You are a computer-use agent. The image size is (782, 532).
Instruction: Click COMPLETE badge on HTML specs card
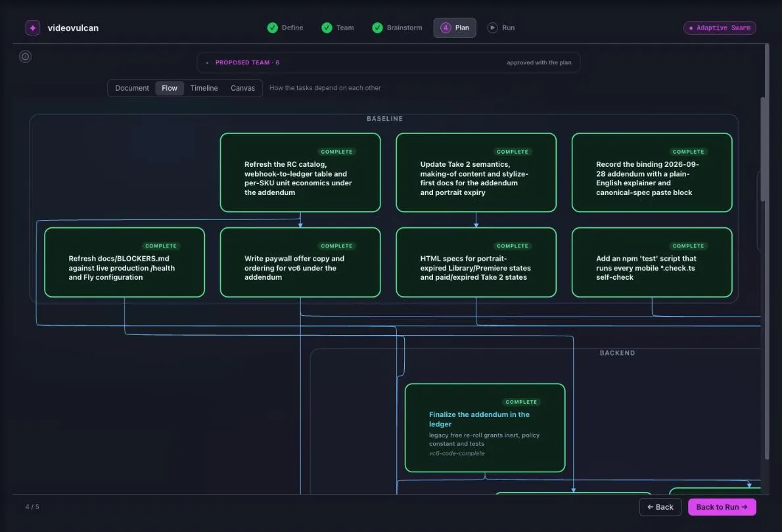point(512,246)
